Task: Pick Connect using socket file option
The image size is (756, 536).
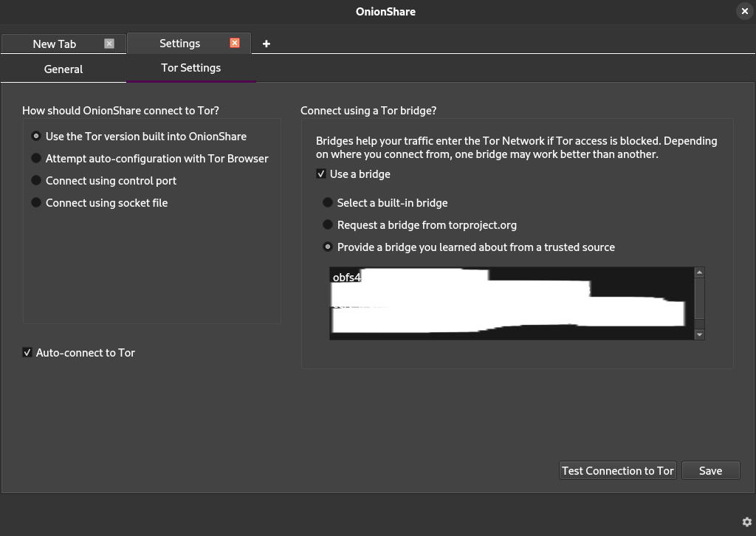Action: pyautogui.click(x=36, y=203)
